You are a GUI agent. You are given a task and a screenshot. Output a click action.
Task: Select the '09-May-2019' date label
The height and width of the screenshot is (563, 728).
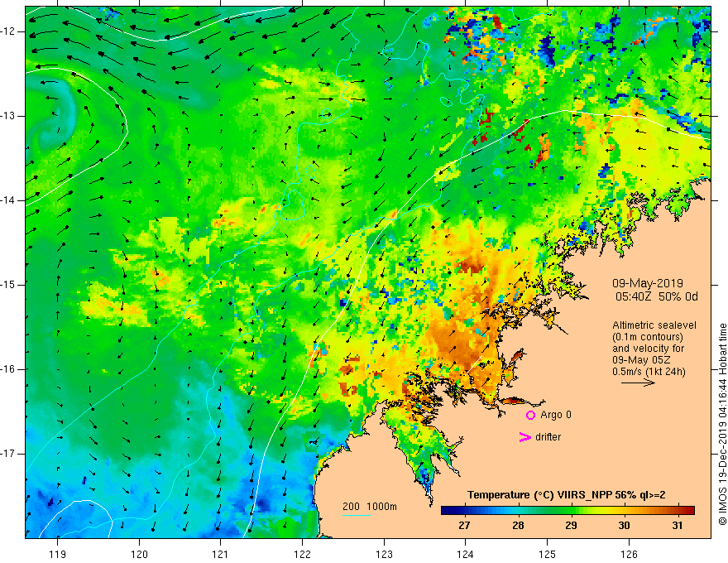(x=647, y=283)
